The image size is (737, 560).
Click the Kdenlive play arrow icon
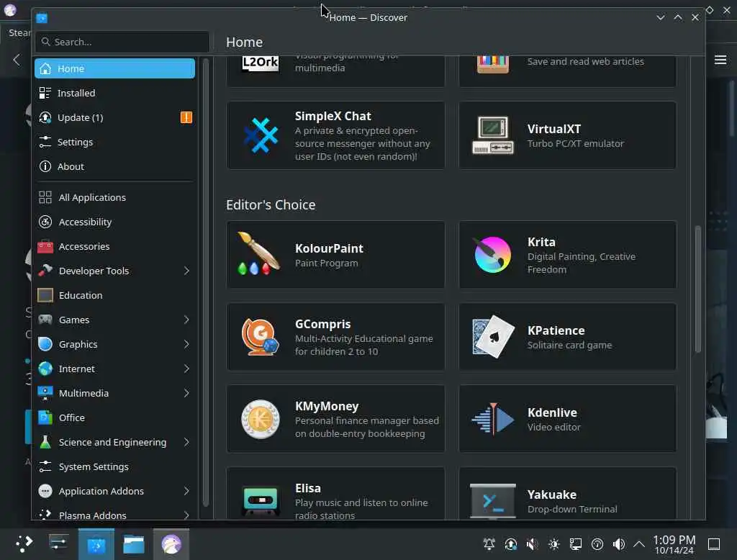tap(492, 418)
